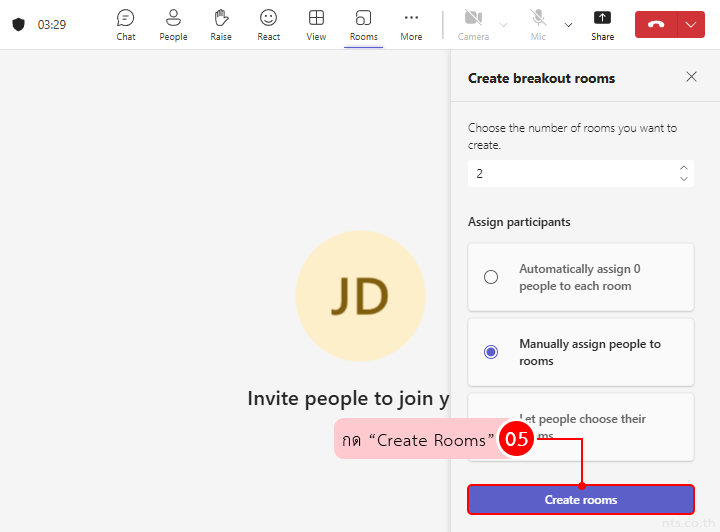Close the Create breakout rooms panel

691,77
